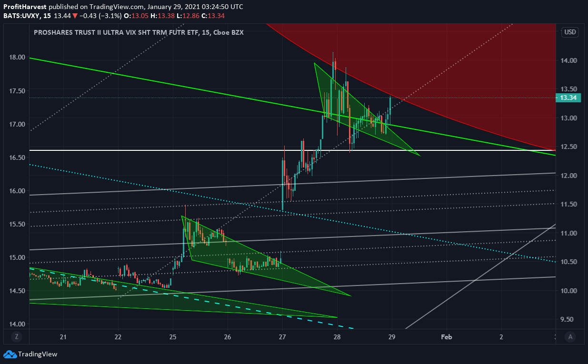Click the 13.50 price scale label
Viewport: 588px width, 364px height.
569,89
